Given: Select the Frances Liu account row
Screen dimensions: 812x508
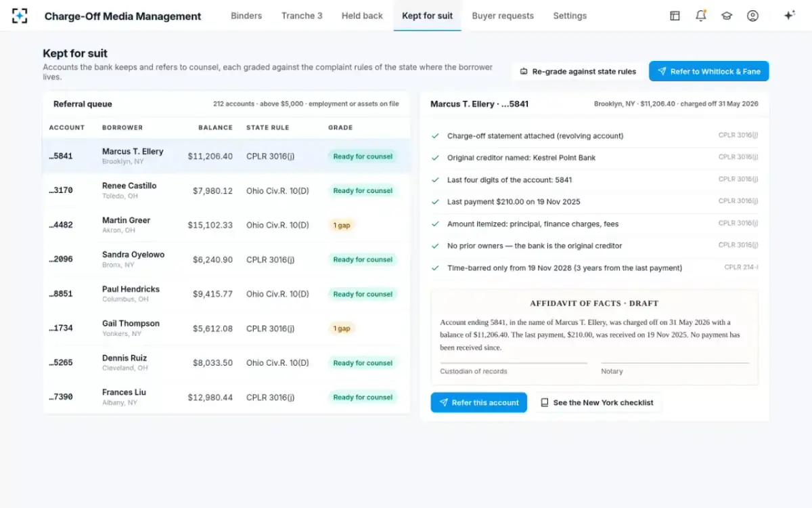Looking at the screenshot, I should point(226,397).
